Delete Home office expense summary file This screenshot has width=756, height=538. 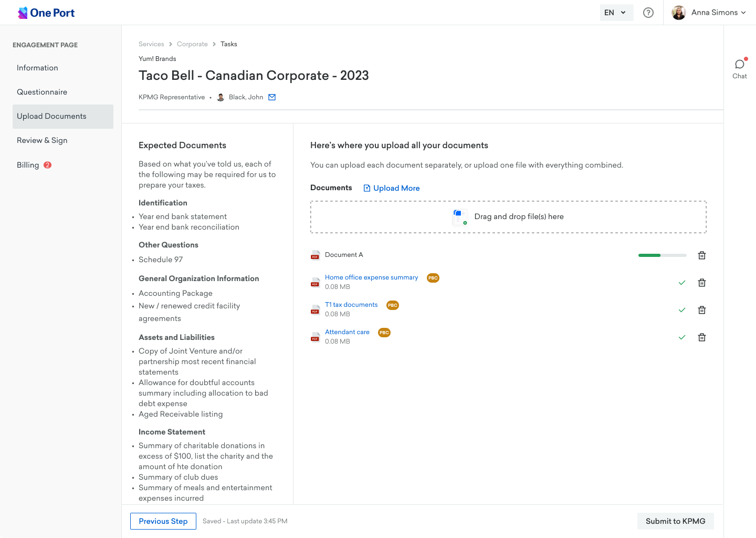tap(702, 283)
